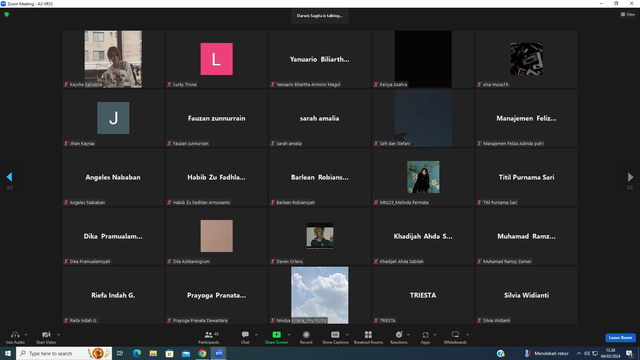Open the Apps panel

425,337
